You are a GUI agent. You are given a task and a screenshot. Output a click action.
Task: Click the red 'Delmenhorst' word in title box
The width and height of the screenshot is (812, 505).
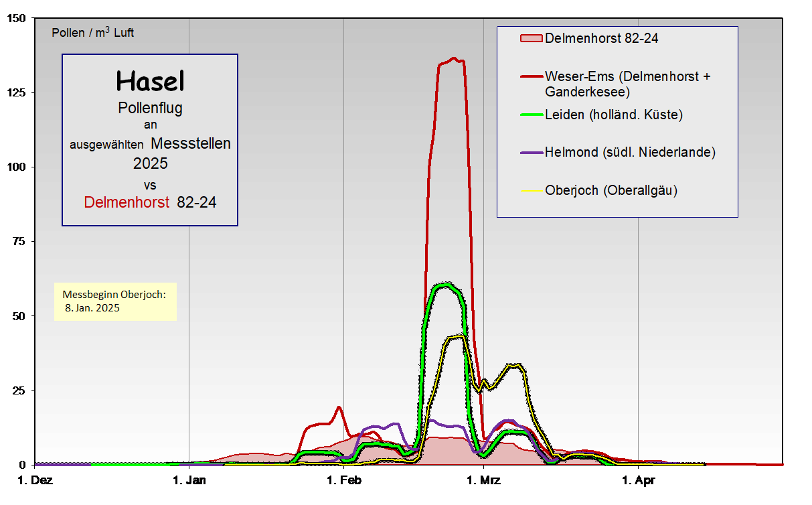point(127,202)
